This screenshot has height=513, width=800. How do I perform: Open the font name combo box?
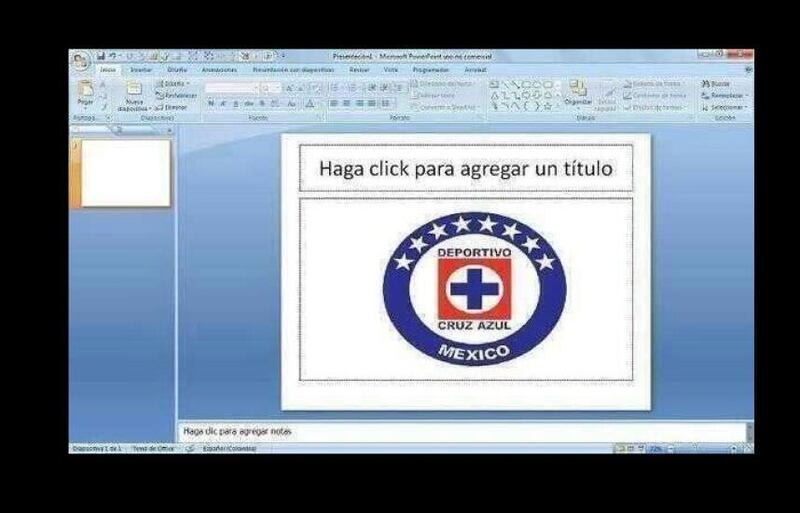232,88
